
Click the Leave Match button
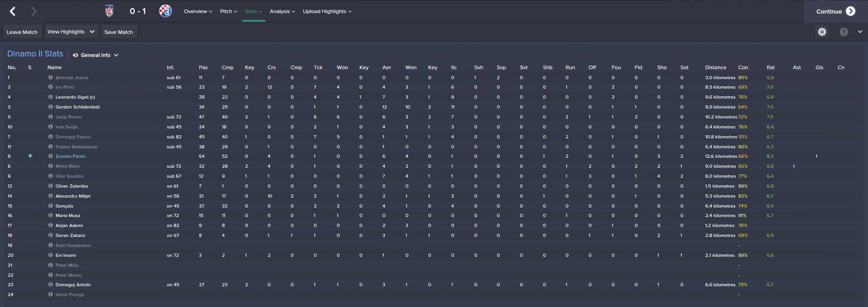(22, 32)
